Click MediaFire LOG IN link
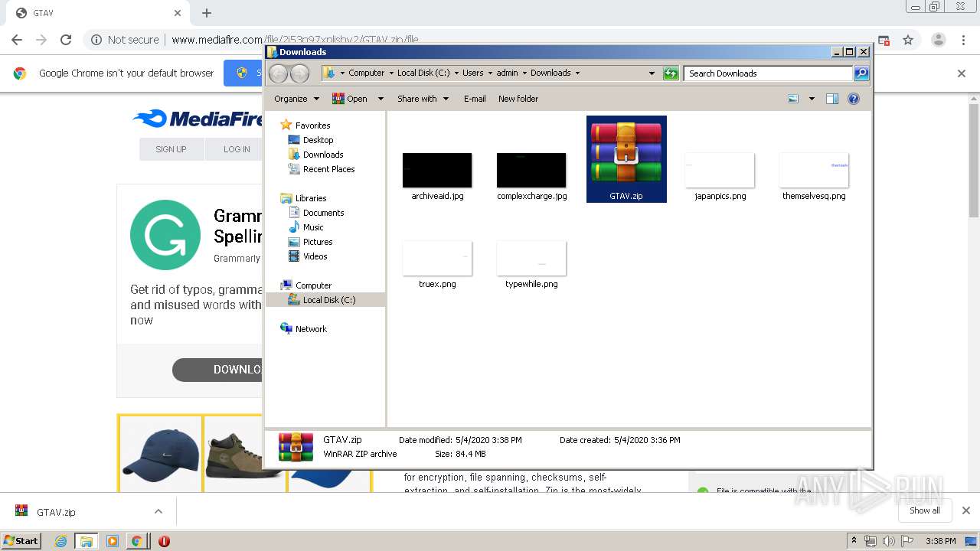This screenshot has height=551, width=980. [x=237, y=149]
